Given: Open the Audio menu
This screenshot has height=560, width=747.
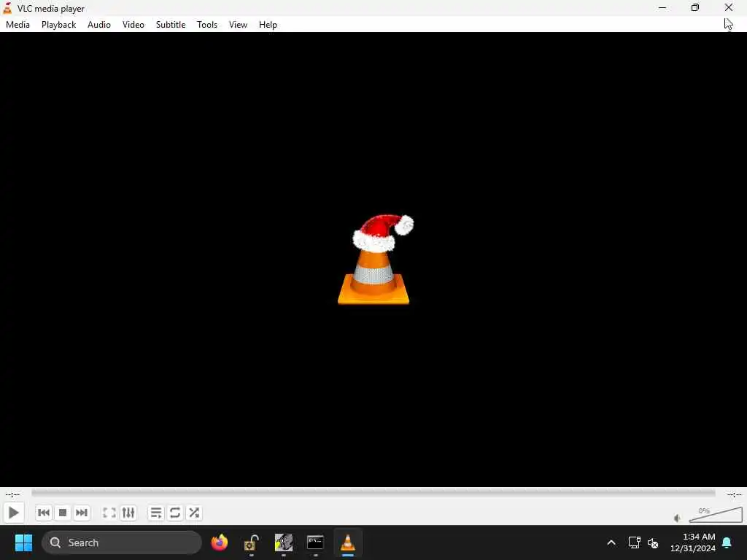Looking at the screenshot, I should (99, 25).
